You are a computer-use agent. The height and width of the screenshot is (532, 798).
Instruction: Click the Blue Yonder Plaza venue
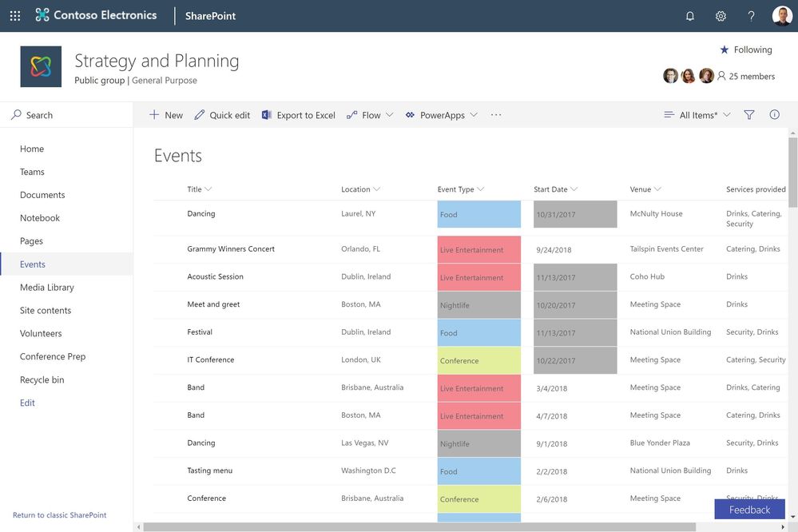[x=660, y=443]
